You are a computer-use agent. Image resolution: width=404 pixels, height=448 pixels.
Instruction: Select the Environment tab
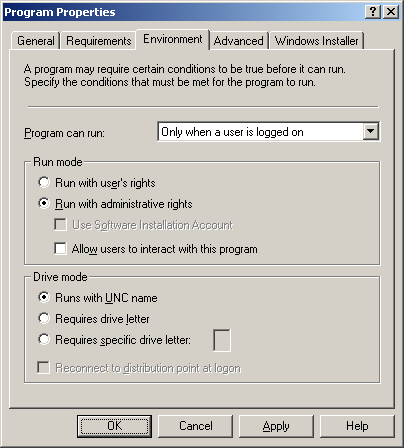173,39
